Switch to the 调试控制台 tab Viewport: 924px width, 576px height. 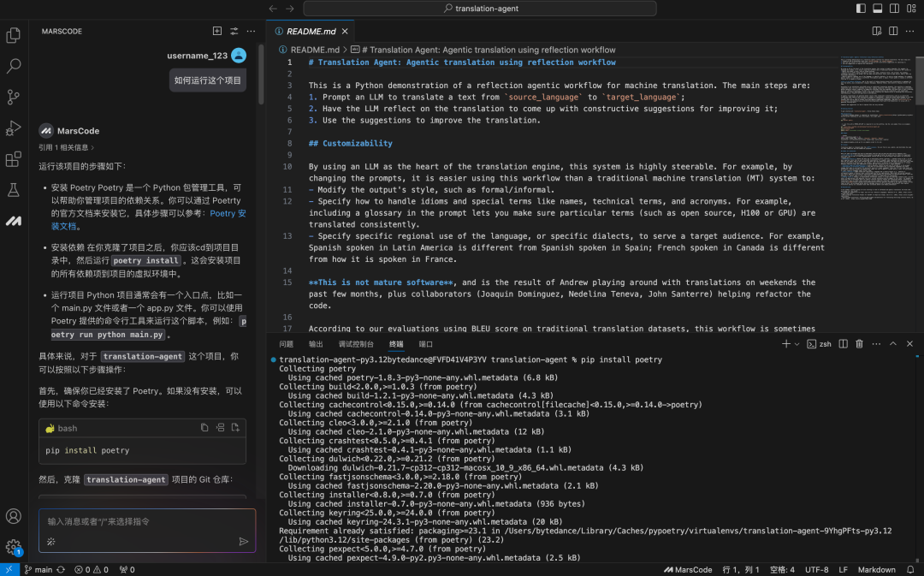(x=356, y=344)
